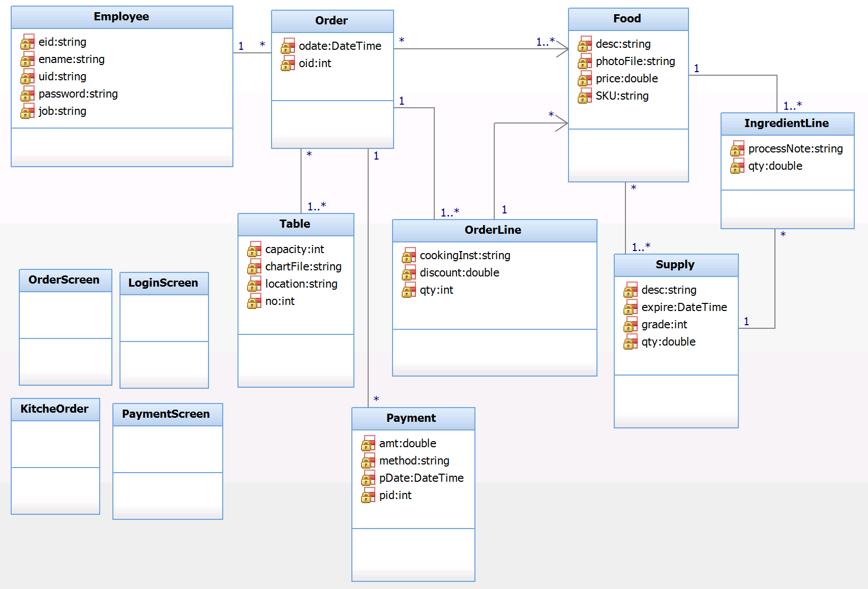Click the chartFile:string attribute in Table

(x=304, y=267)
